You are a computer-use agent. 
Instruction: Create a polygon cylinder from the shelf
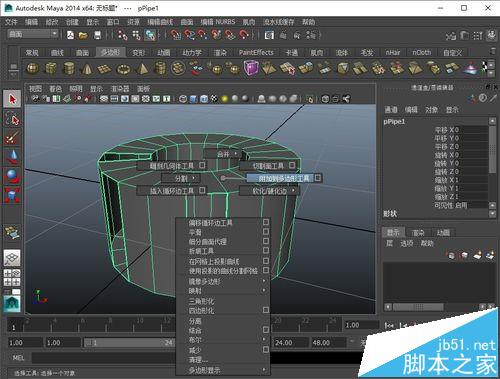[69, 68]
